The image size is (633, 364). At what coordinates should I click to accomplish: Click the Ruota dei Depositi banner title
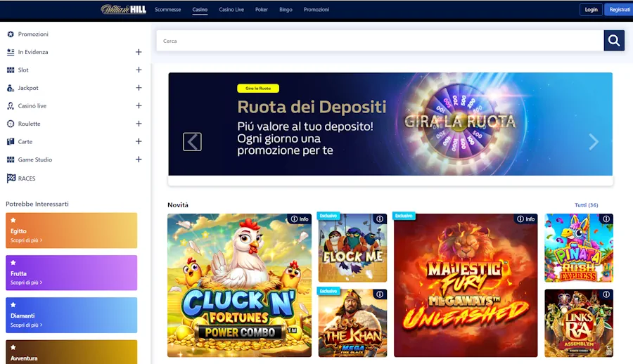coord(312,107)
